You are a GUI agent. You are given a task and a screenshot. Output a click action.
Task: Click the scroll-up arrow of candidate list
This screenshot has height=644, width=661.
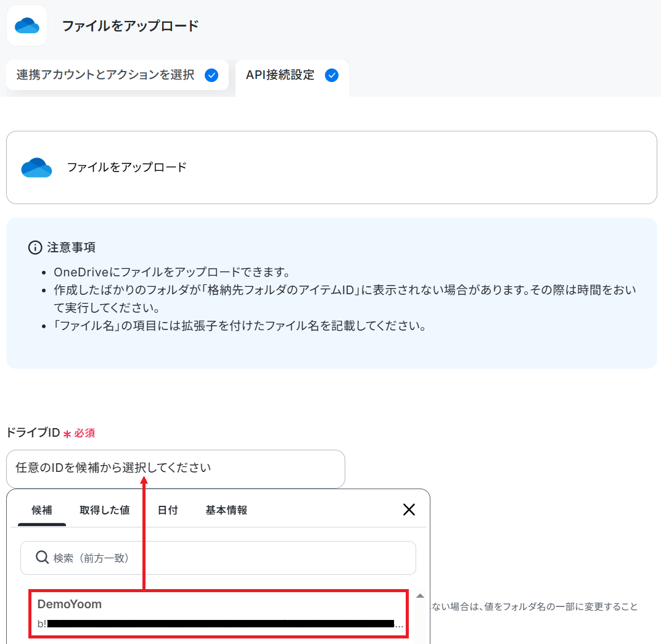click(420, 595)
